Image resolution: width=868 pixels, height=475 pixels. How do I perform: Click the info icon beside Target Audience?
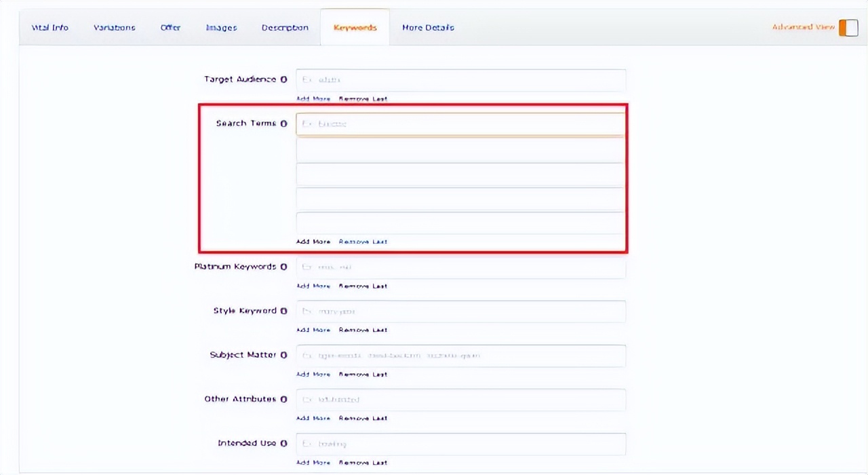point(283,79)
